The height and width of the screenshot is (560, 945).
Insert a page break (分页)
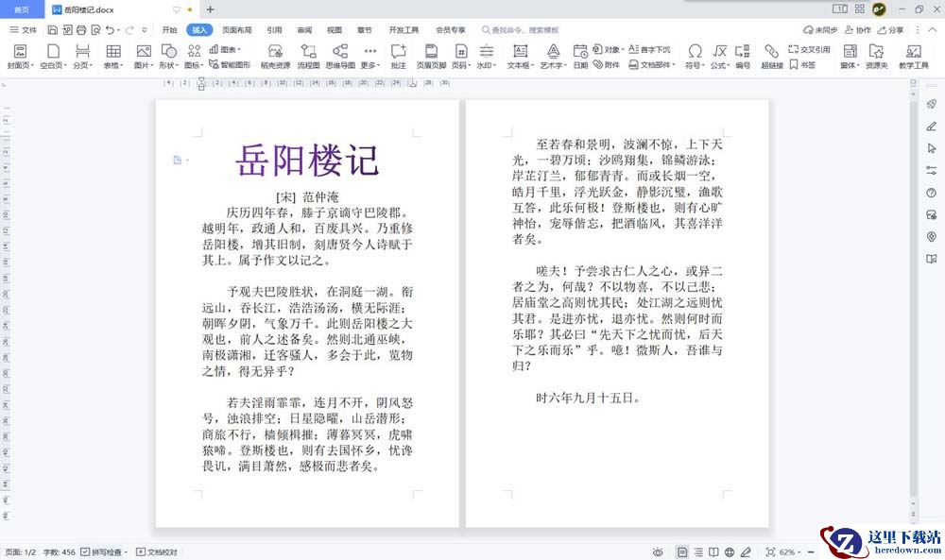pyautogui.click(x=82, y=57)
